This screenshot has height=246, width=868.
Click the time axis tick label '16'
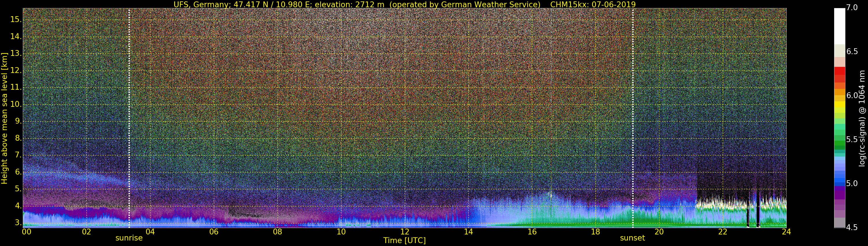532,232
